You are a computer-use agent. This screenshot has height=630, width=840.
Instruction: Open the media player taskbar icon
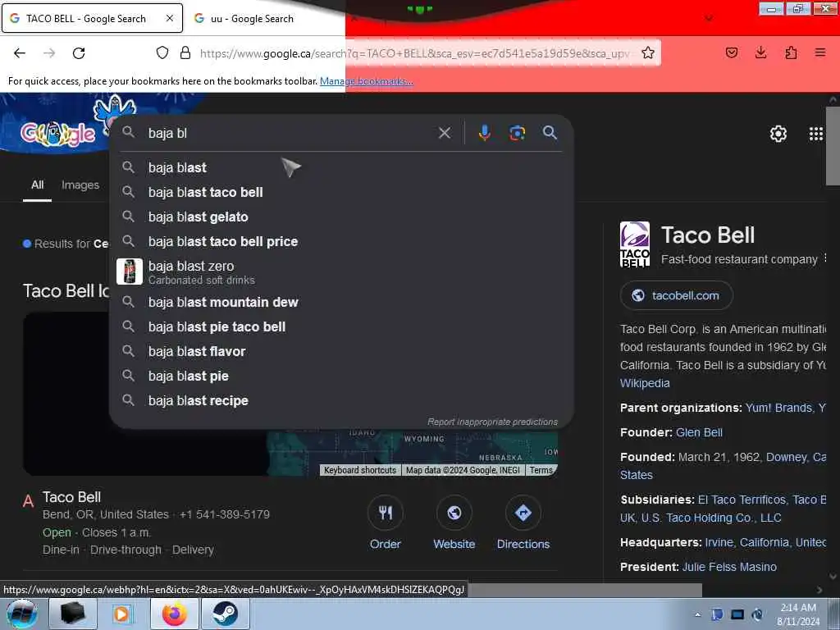[123, 614]
